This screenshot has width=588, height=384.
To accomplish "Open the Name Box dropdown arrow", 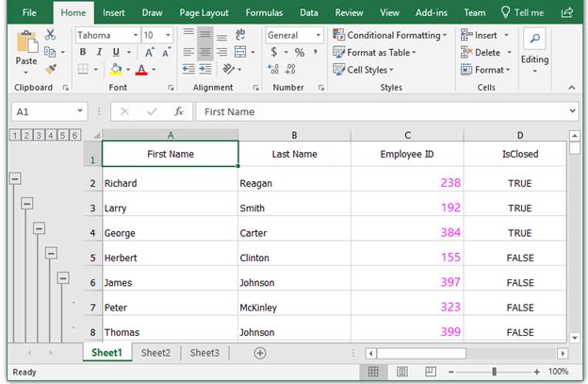I will (79, 111).
